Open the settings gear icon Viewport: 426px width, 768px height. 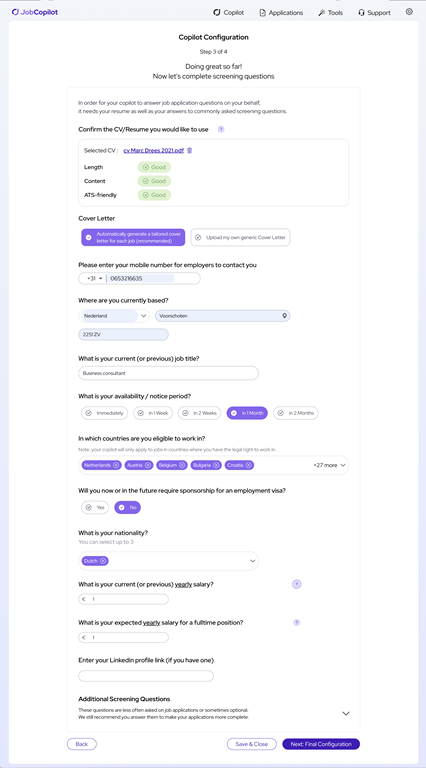pos(409,12)
